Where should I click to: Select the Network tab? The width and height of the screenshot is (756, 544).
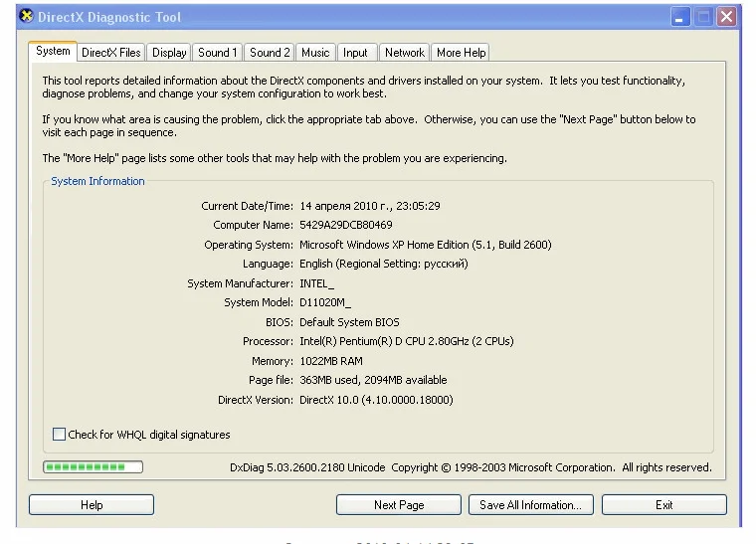[405, 53]
